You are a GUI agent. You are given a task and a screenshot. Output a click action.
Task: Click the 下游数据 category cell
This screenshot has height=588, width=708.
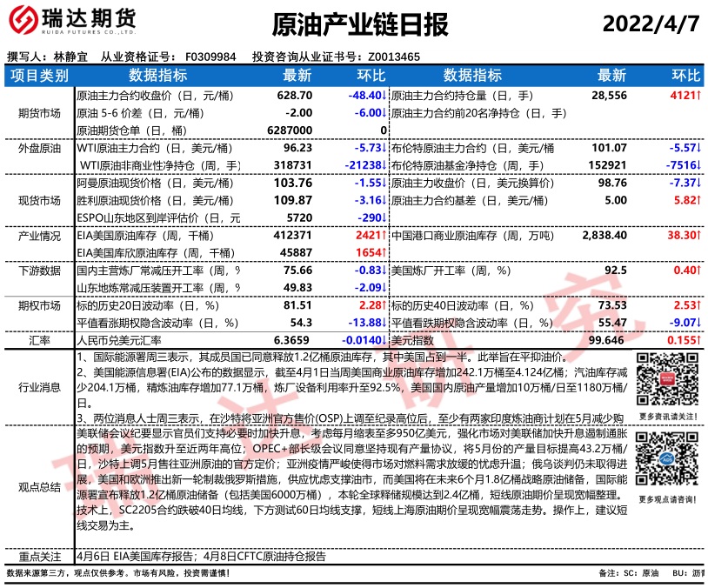pos(39,271)
